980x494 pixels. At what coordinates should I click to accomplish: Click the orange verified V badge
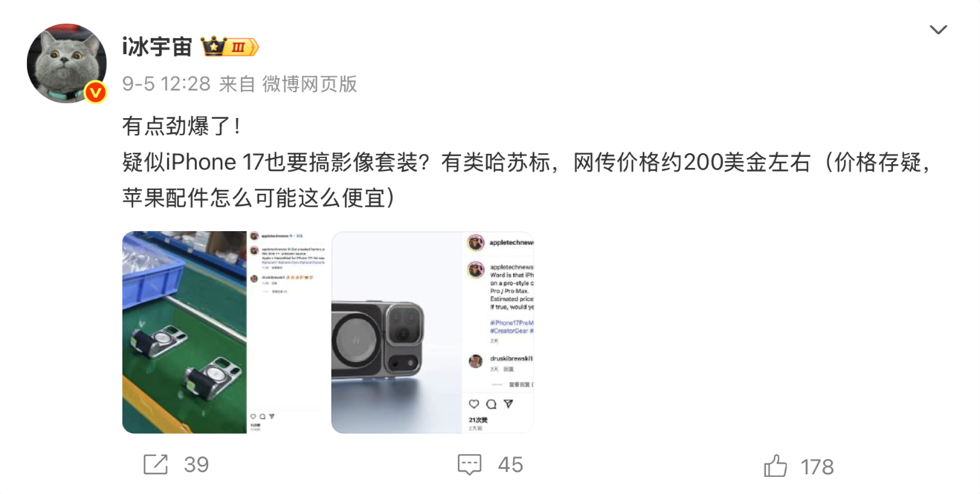point(95,93)
